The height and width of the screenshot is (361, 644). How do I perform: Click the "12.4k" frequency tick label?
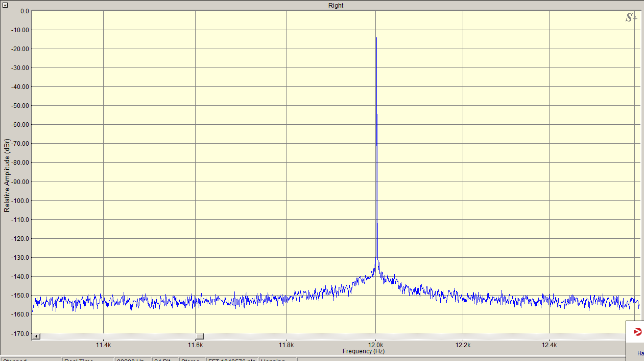[550, 345]
